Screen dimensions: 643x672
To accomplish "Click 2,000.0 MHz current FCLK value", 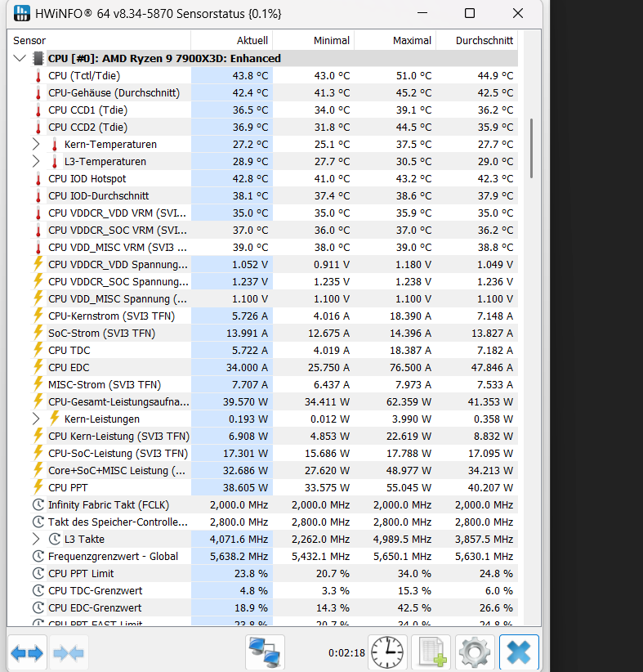I will 239,505.
